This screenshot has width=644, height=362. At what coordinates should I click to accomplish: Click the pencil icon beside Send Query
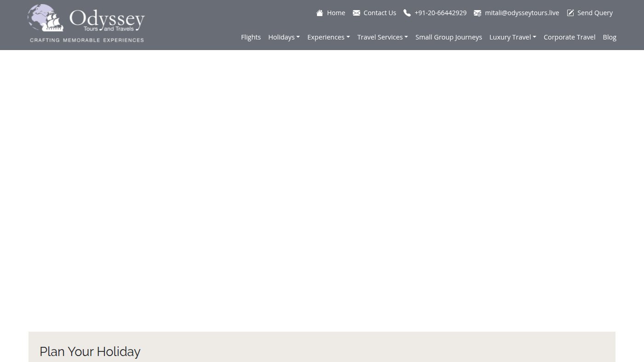click(570, 13)
